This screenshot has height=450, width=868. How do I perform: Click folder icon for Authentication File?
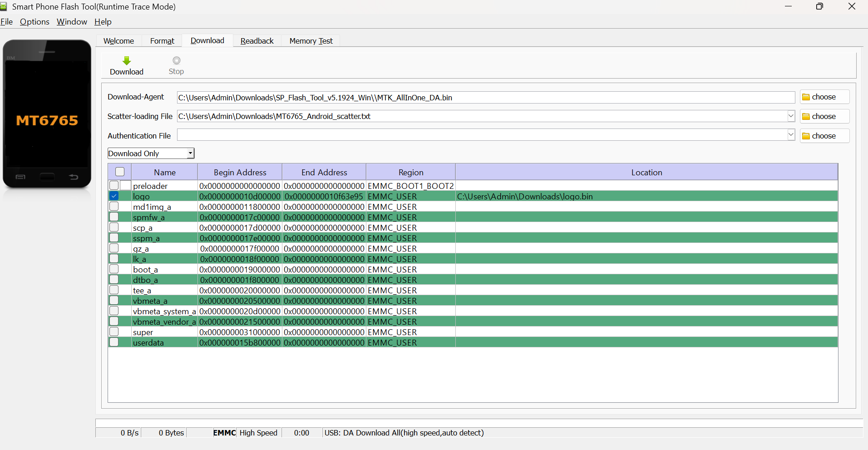click(806, 136)
